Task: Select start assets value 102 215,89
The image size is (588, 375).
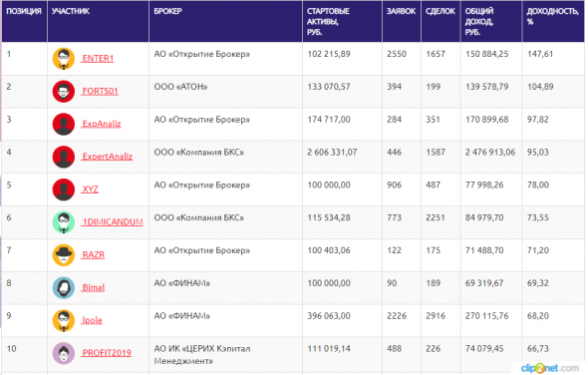Action: 329,54
